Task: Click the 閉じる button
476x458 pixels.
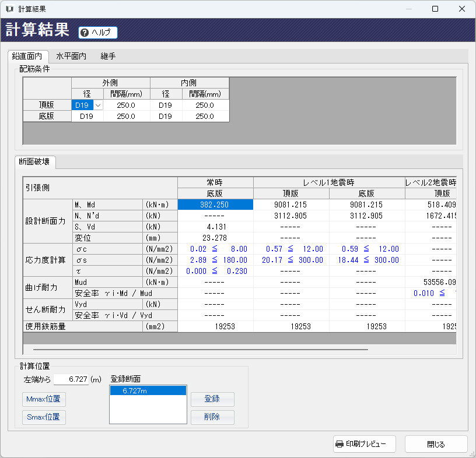Action: tap(436, 444)
